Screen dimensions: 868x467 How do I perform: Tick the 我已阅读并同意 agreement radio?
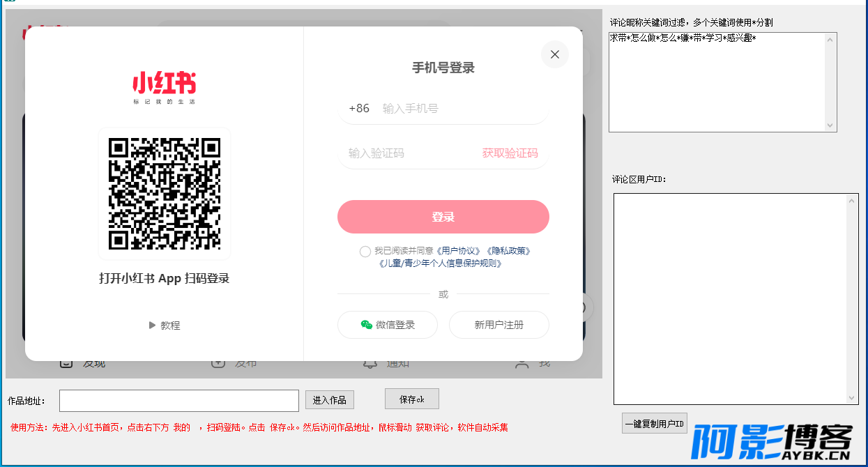pos(365,251)
